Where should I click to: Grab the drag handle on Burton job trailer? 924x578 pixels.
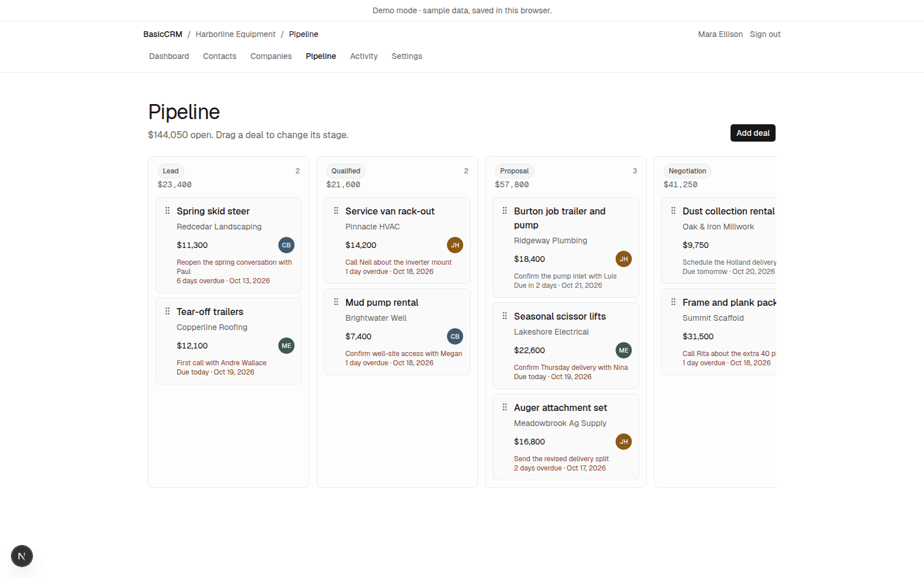pyautogui.click(x=505, y=211)
